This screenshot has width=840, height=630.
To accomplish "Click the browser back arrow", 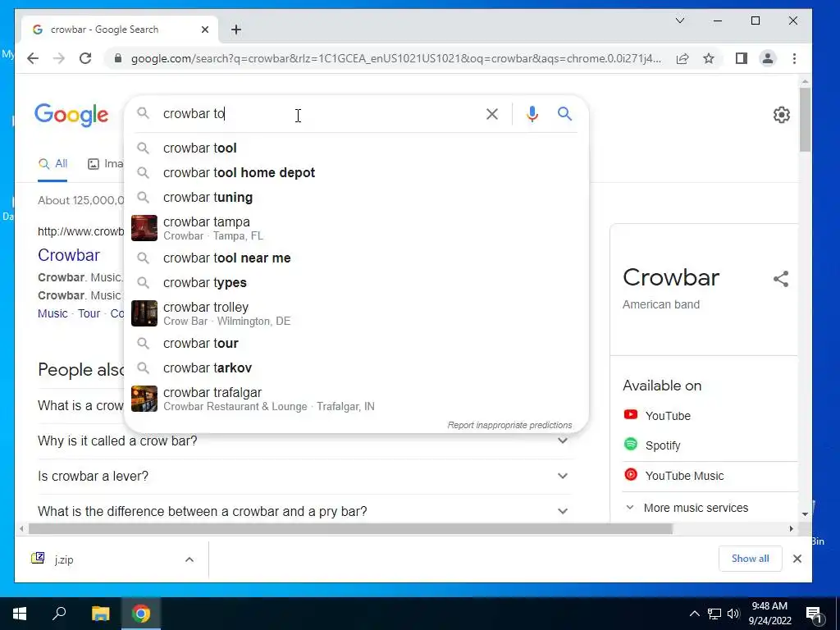I will pyautogui.click(x=33, y=58).
